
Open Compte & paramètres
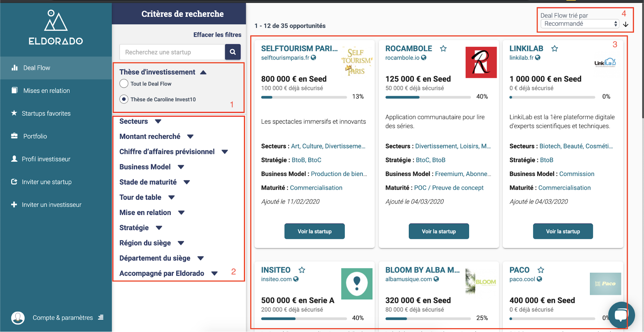coord(63,317)
